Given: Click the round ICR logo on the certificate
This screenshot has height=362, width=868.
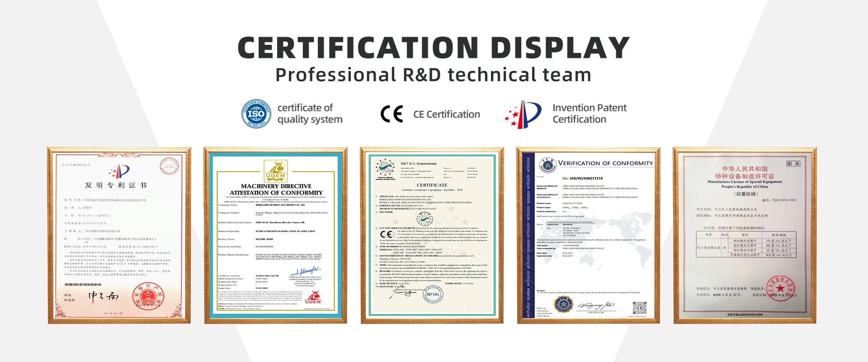Looking at the screenshot, I should pyautogui.click(x=548, y=165).
